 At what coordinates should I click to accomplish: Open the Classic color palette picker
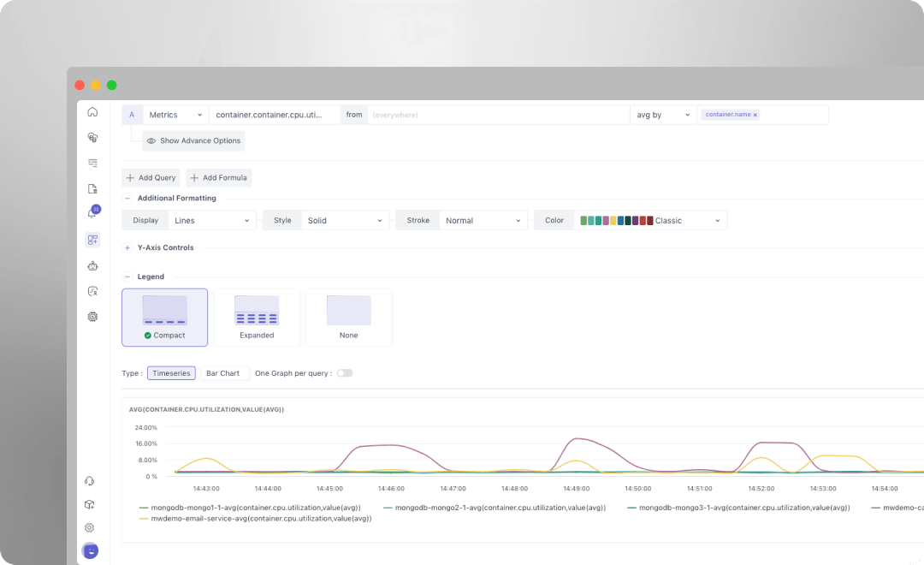650,220
